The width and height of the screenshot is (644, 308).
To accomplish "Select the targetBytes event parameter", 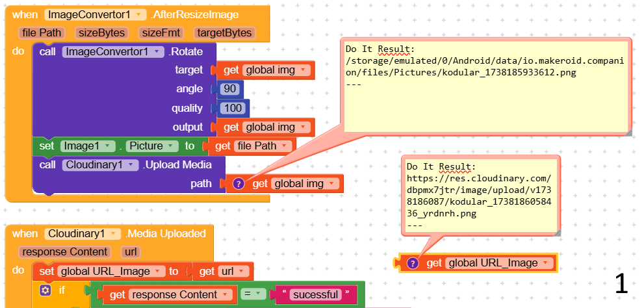I will 224,33.
